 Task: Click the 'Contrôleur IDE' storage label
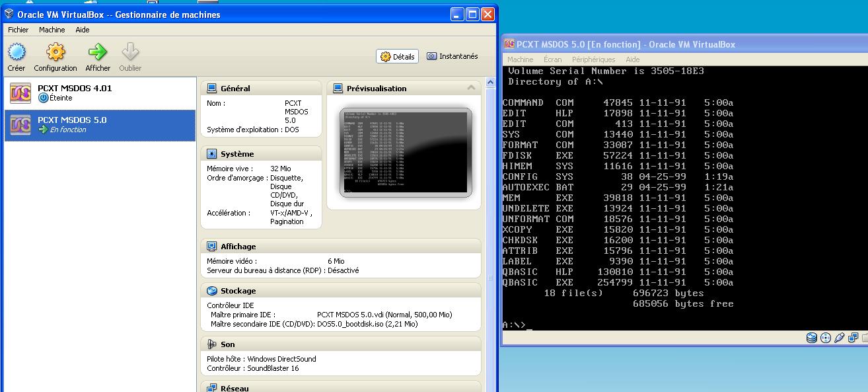(x=231, y=305)
